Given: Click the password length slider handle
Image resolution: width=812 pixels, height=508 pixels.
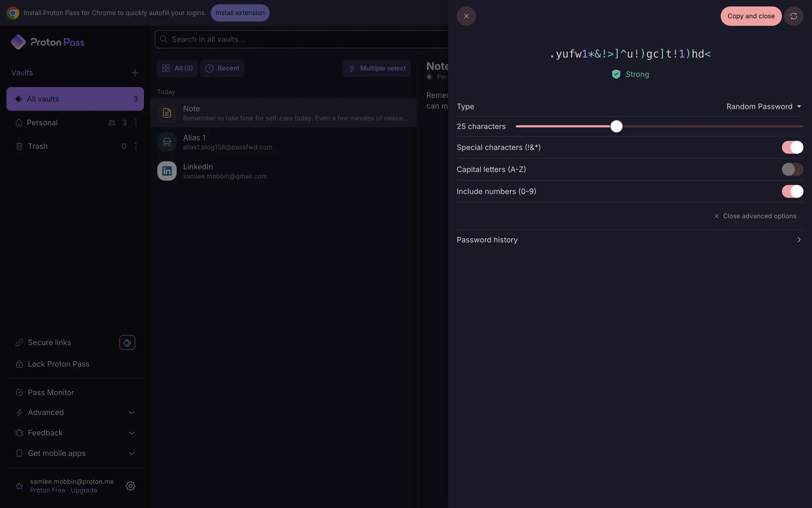Looking at the screenshot, I should (x=616, y=127).
